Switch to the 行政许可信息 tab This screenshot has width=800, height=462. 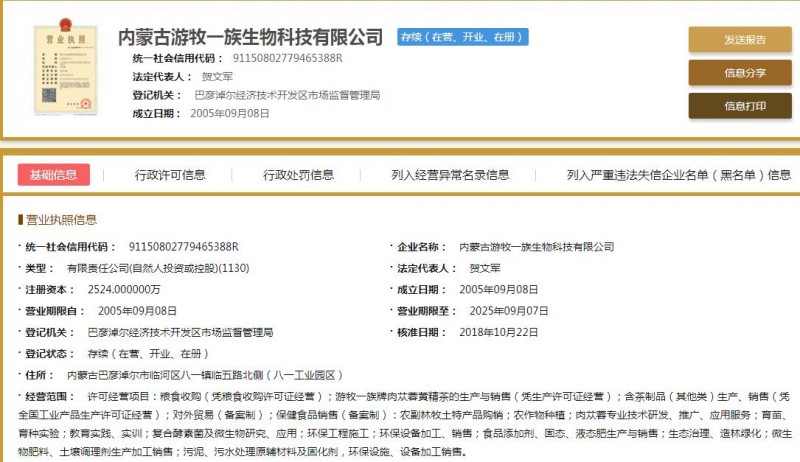point(170,175)
